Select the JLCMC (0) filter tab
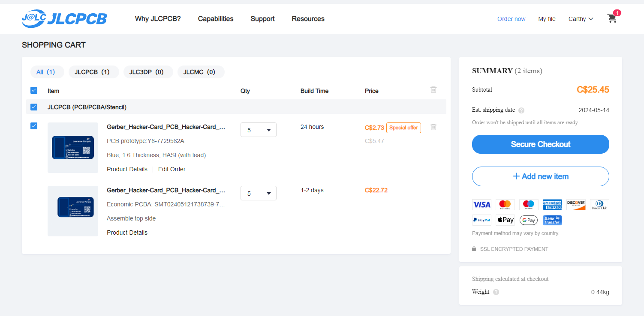644x316 pixels. (x=201, y=72)
